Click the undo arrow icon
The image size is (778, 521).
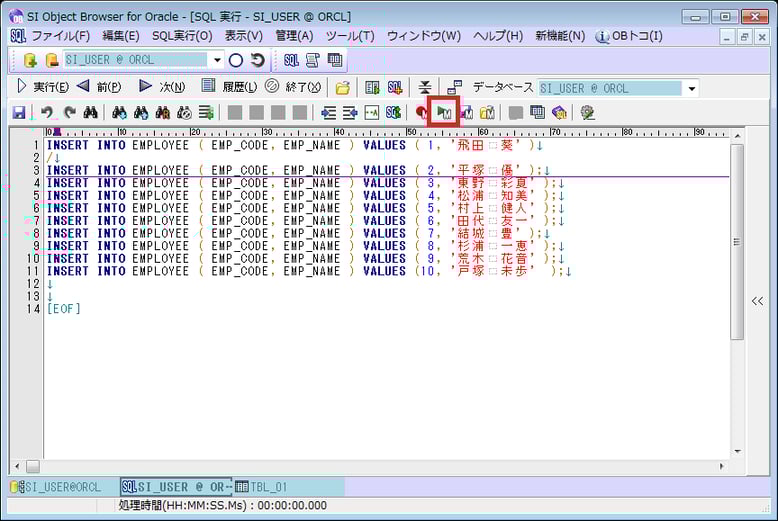point(47,113)
